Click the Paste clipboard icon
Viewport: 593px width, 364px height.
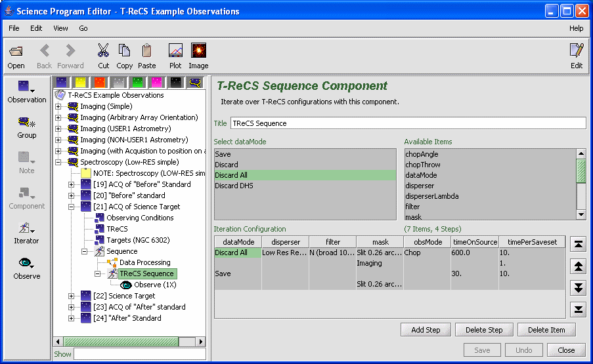click(146, 51)
